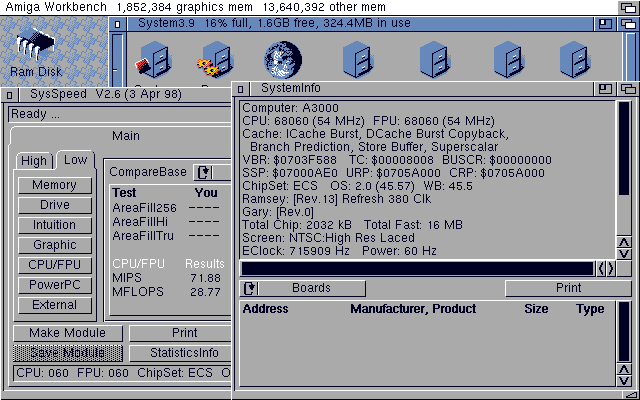The image size is (640, 400).
Task: Open the seventh cabinet drawer in System3.9
Action: [x=575, y=60]
